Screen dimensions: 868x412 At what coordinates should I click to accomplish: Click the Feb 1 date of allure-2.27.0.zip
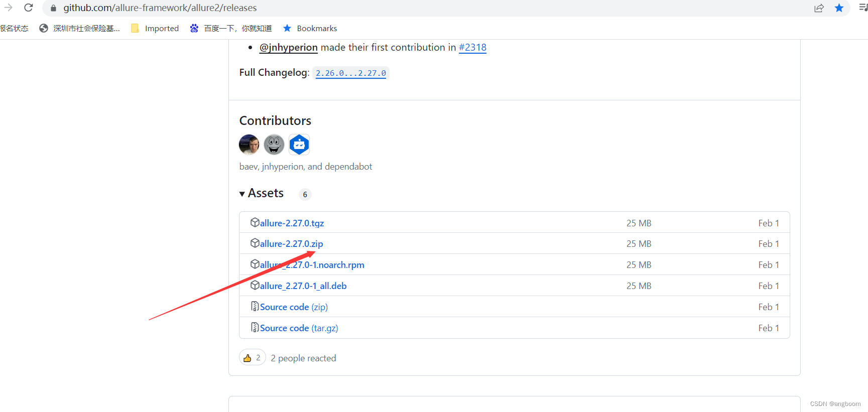pyautogui.click(x=769, y=243)
